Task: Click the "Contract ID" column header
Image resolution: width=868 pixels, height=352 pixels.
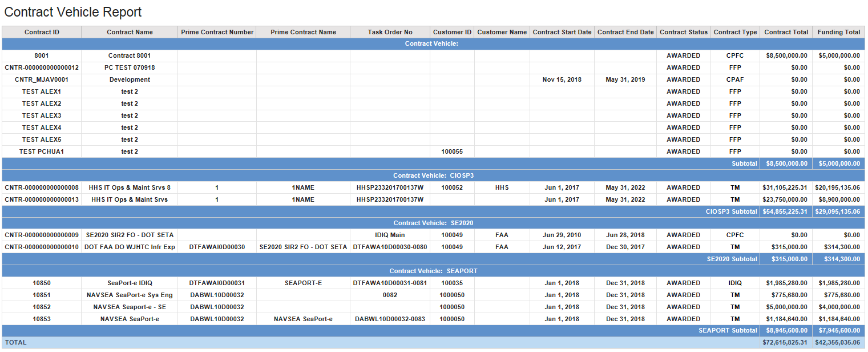Action: [x=42, y=32]
